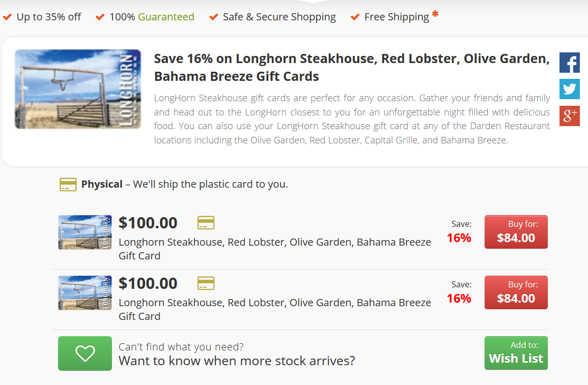Open second Longhorn Steakhouse Gift Card title
The image size is (588, 385).
pos(274,303)
